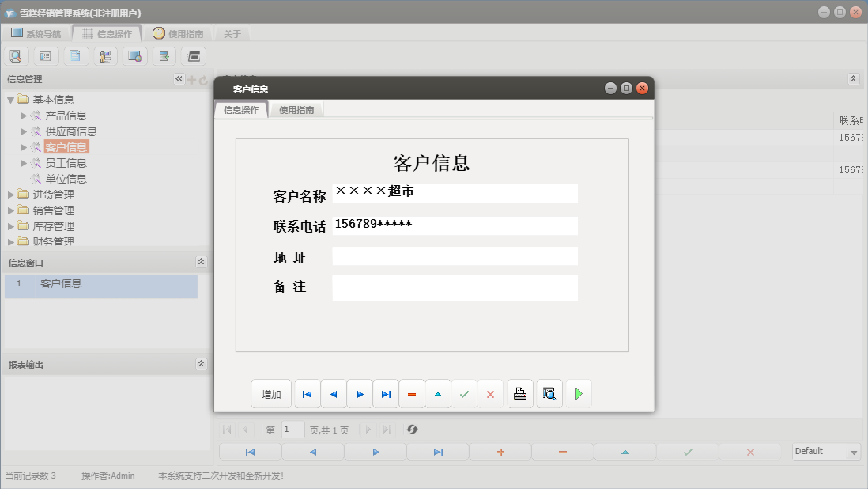Click the printer icon in the customer dialog
Viewport: 868px width, 489px height.
click(519, 393)
